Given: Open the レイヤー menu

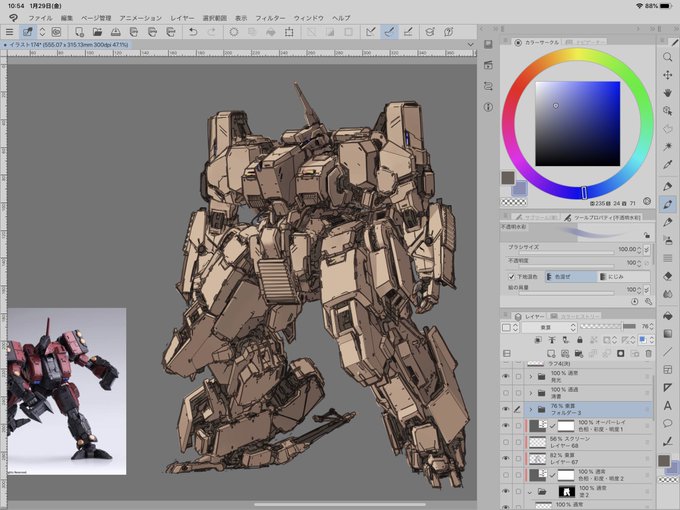Looking at the screenshot, I should point(183,18).
